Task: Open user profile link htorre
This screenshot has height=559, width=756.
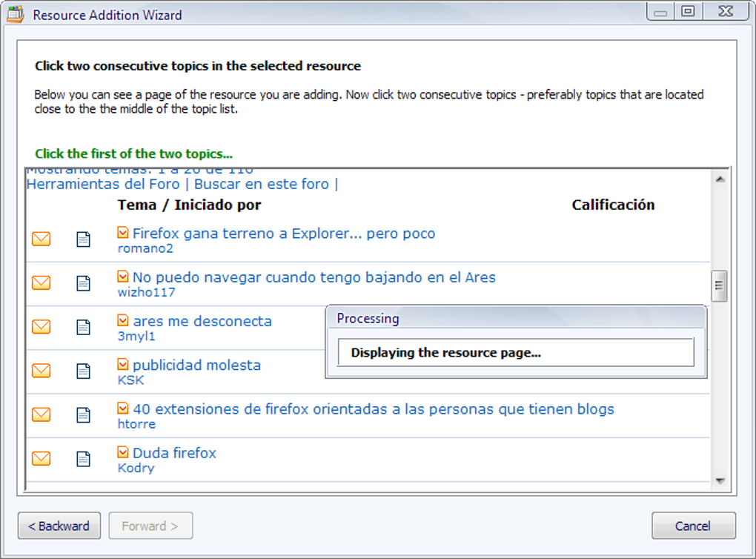Action: coord(136,424)
